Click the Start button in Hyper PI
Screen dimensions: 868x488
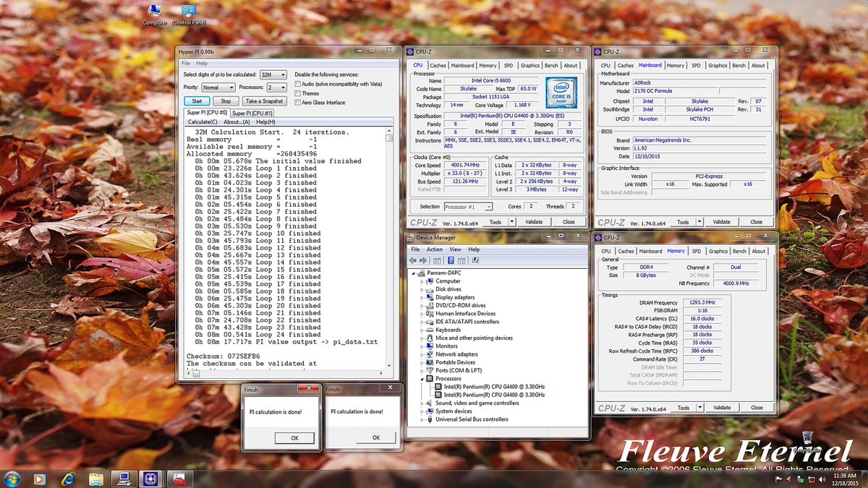(x=197, y=101)
